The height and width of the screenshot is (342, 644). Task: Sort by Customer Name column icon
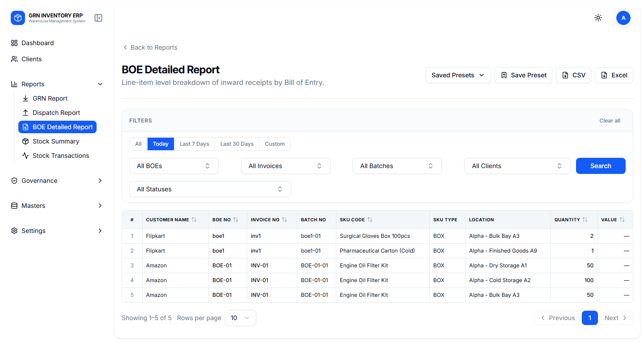pos(194,220)
